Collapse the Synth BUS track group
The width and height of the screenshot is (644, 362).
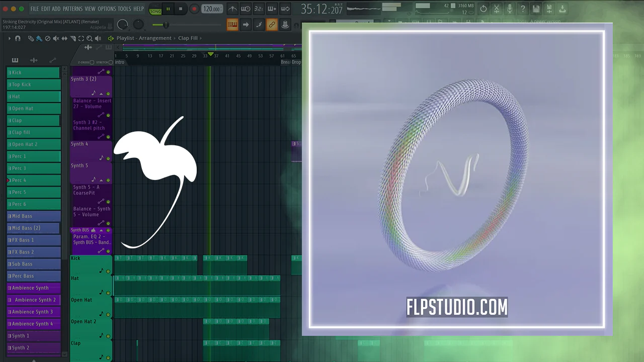101,230
